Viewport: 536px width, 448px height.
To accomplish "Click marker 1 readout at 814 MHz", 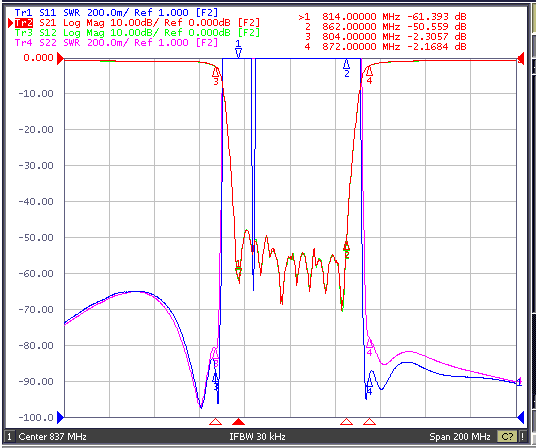I will click(x=382, y=16).
